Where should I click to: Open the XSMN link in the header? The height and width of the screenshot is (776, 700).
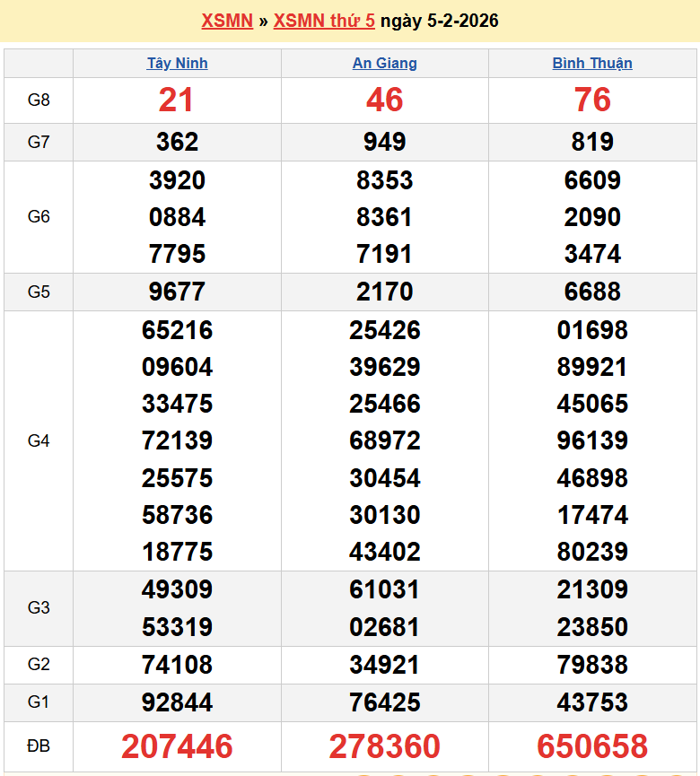click(x=226, y=21)
